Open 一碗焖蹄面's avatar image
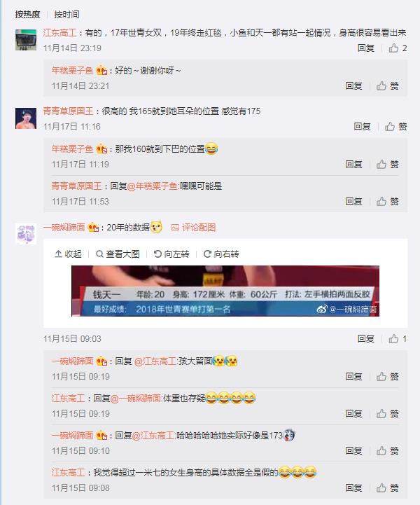Image resolution: width=420 pixels, height=505 pixels. pyautogui.click(x=26, y=234)
